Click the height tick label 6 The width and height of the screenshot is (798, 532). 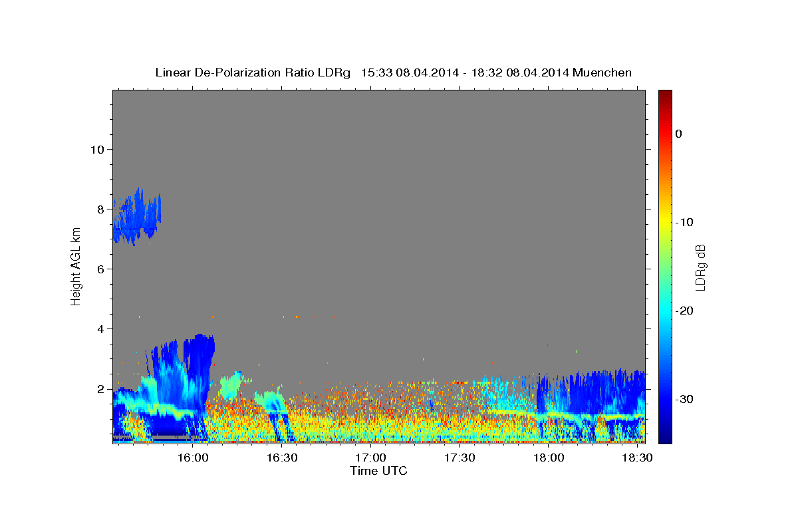101,269
